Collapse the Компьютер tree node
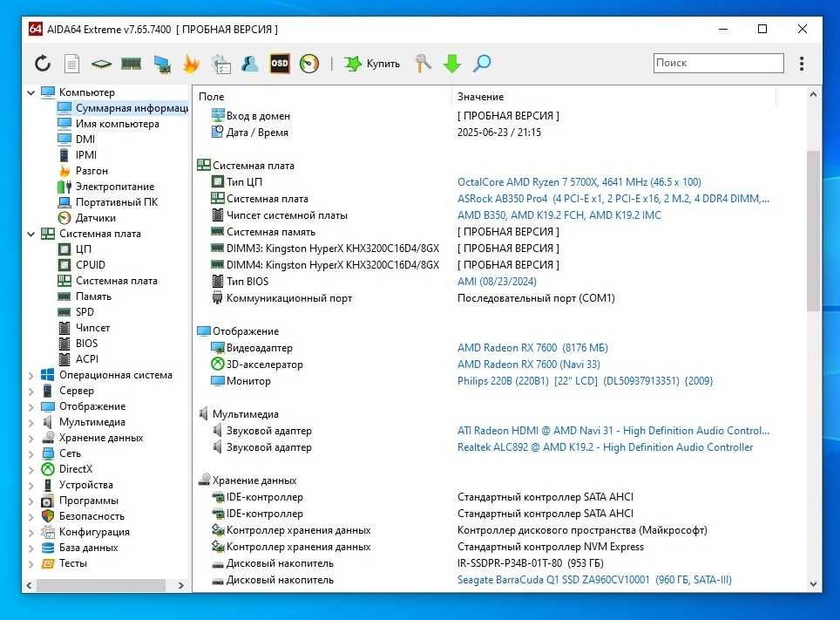840x620 pixels. tap(31, 92)
